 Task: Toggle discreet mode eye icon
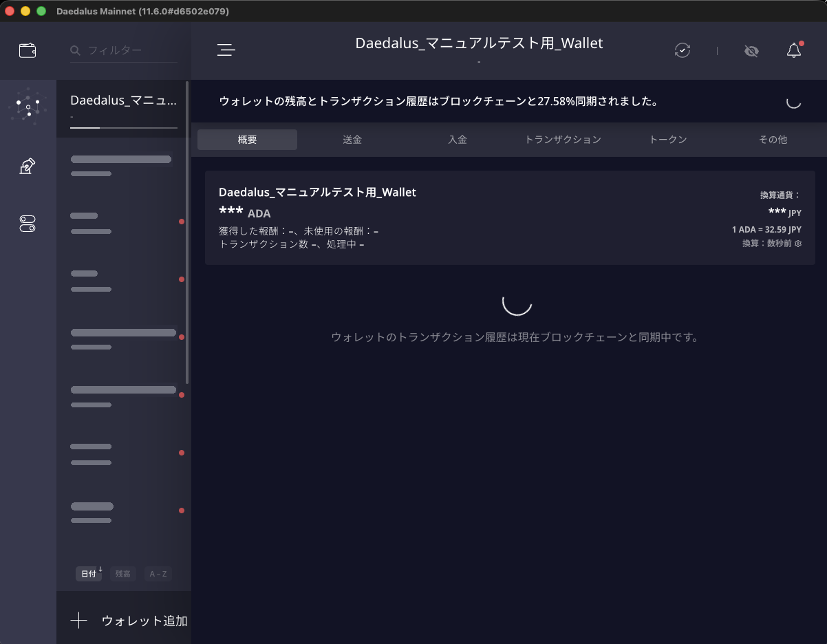[x=751, y=50]
